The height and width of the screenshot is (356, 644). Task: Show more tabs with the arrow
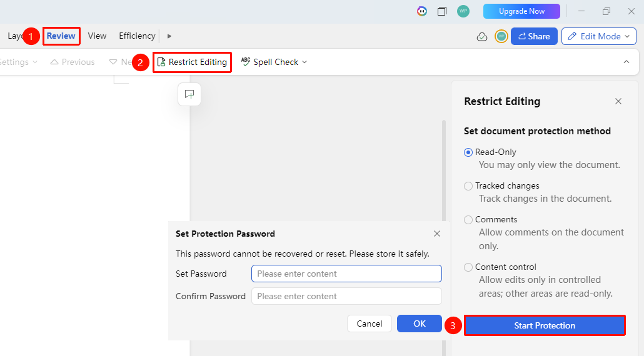click(x=169, y=36)
